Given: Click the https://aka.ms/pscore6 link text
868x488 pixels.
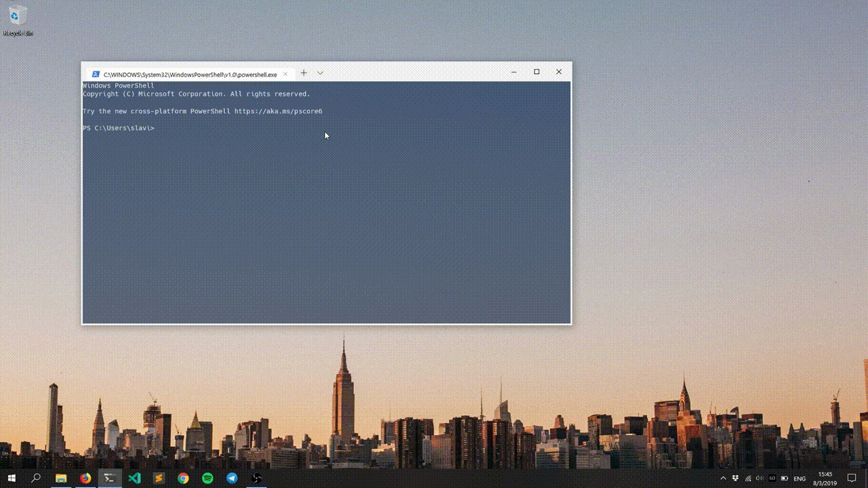Looking at the screenshot, I should pos(278,111).
